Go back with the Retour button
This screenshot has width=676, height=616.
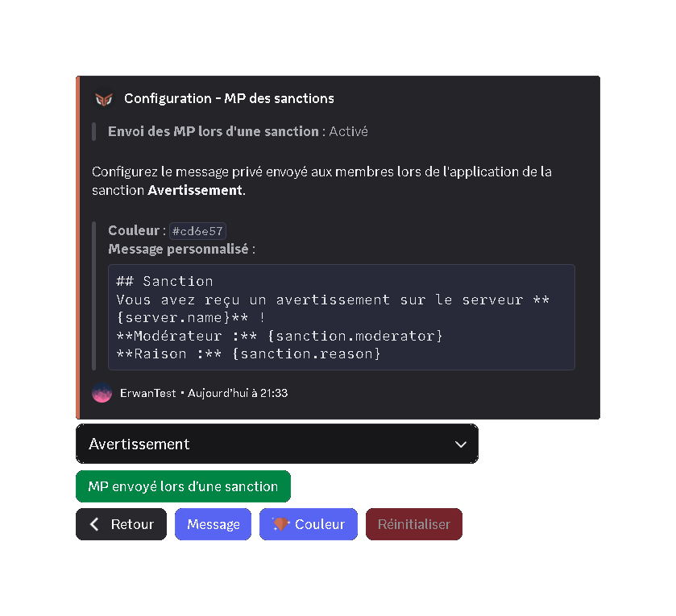121,524
